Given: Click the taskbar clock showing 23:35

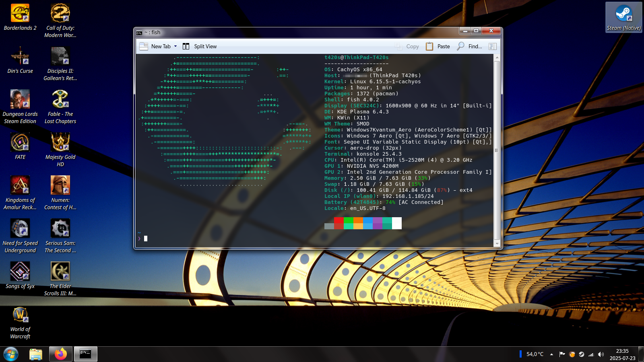Looking at the screenshot, I should click(x=622, y=354).
